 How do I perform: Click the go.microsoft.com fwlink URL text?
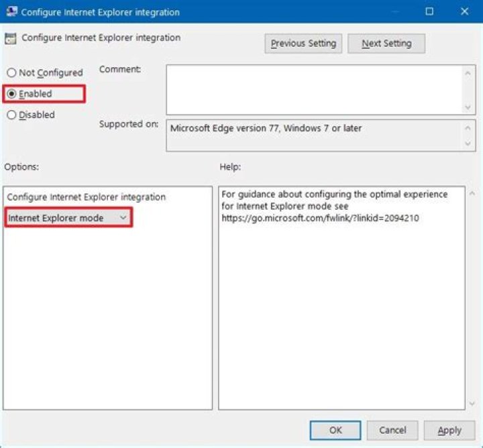click(320, 218)
